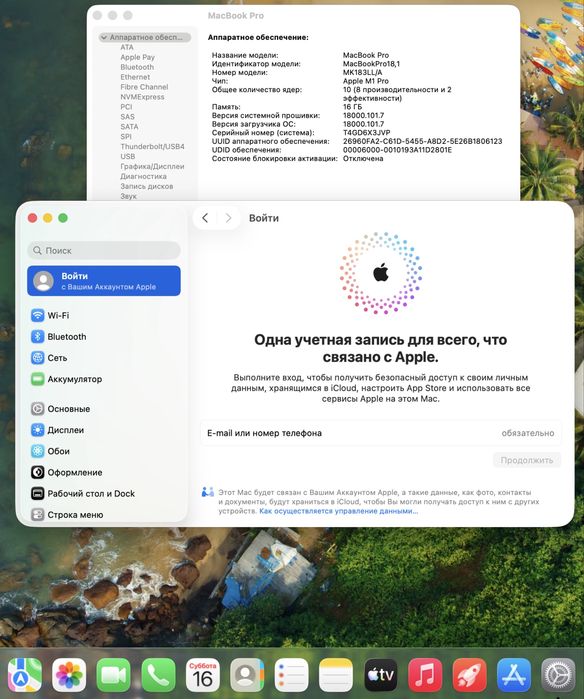Screen dimensions: 584x699
Task: Open Reminders app in Dock
Action: coord(292,675)
